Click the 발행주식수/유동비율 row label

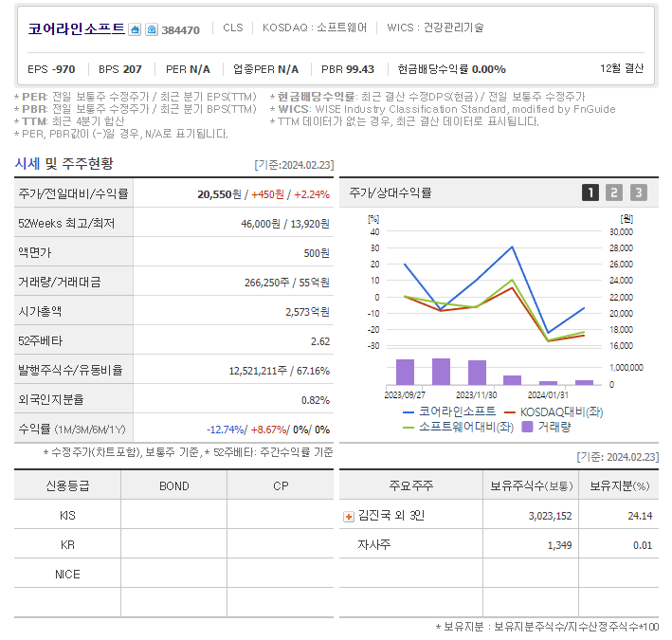point(70,371)
